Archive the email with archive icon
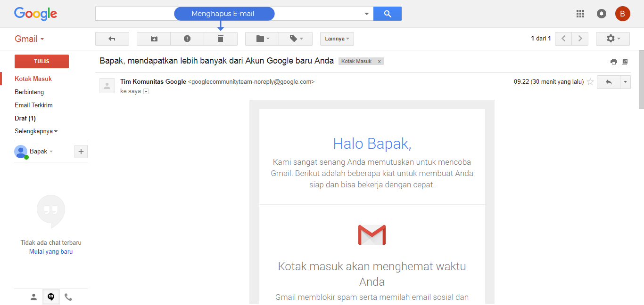This screenshot has height=305, width=644. (x=154, y=39)
